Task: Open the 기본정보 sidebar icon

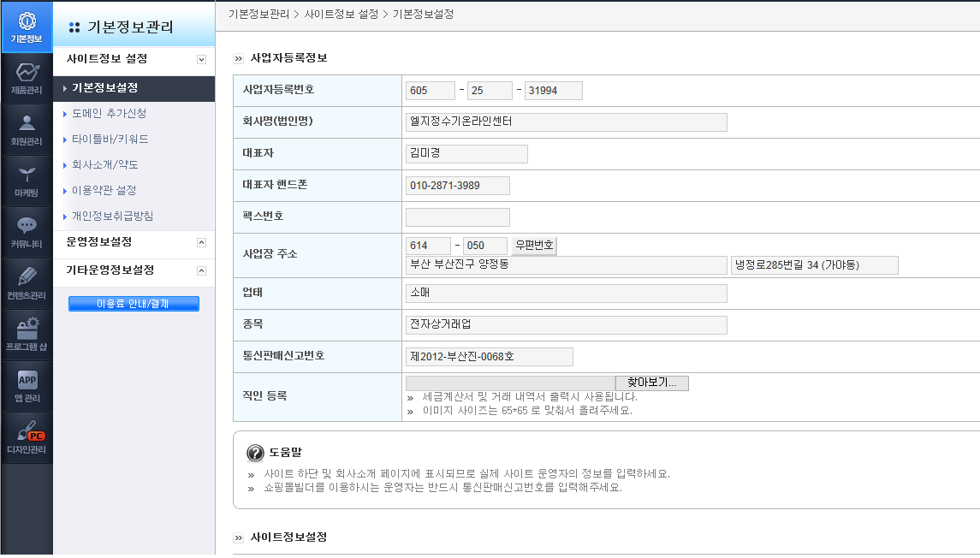Action: (x=27, y=27)
